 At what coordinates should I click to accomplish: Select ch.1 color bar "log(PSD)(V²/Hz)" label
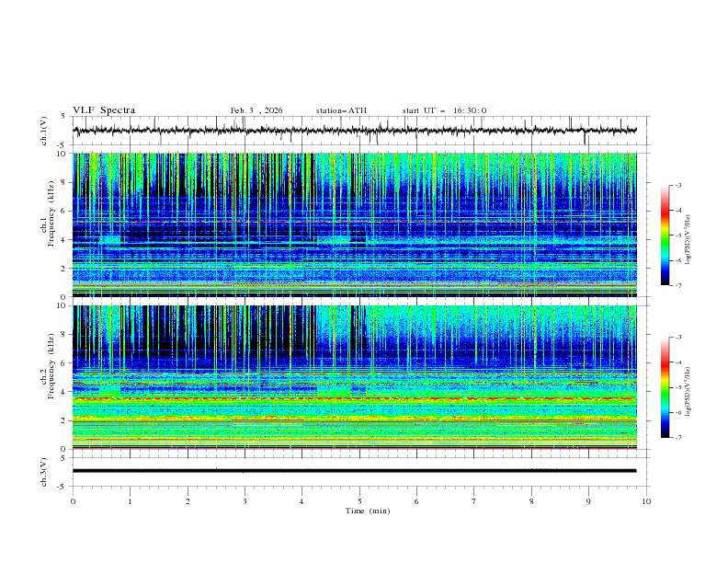pyautogui.click(x=688, y=240)
